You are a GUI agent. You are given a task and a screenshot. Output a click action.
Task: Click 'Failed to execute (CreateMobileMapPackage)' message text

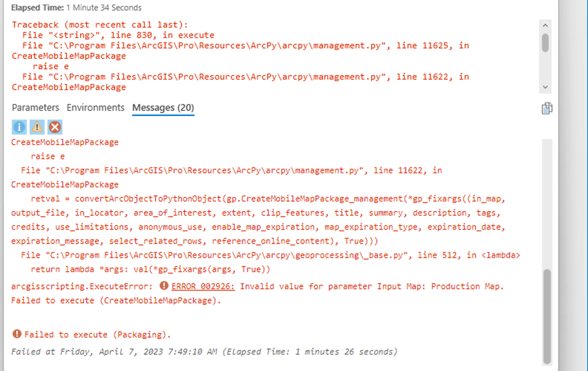[115, 300]
